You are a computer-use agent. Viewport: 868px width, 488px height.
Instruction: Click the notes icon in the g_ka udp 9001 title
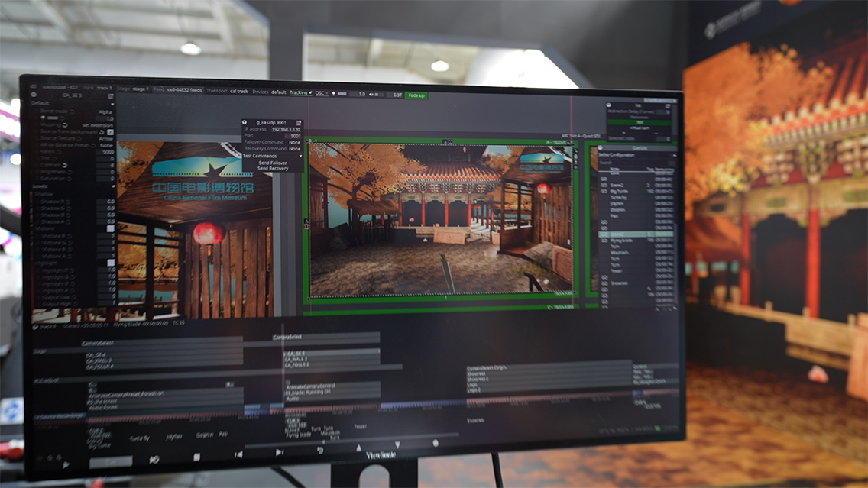coord(298,122)
